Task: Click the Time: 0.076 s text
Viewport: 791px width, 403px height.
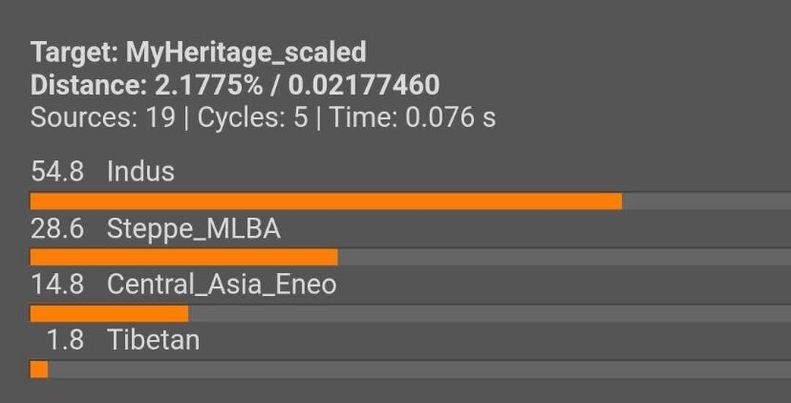Action: point(413,118)
